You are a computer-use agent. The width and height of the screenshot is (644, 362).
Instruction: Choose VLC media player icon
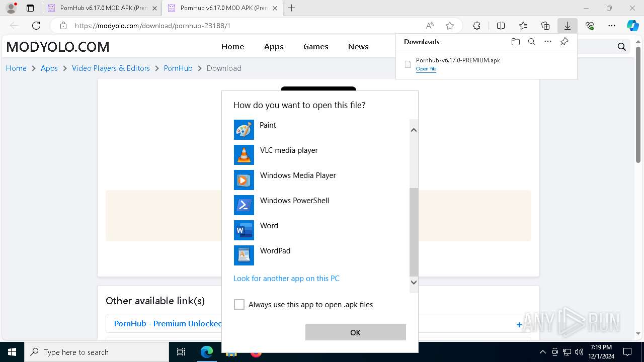coord(244,155)
